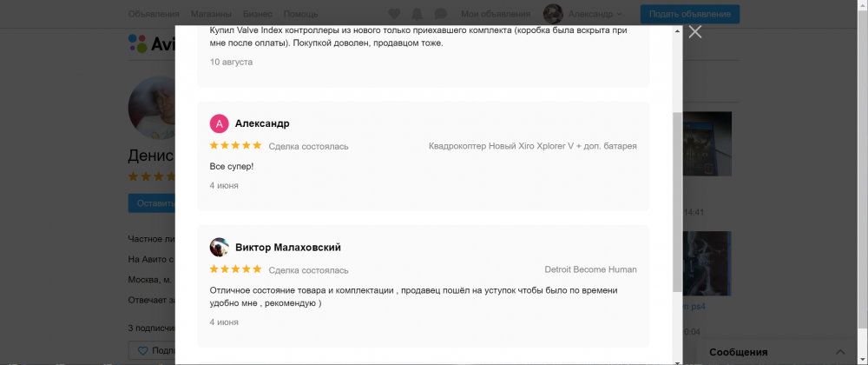868x365 pixels.
Task: Click "Сделка состоялась" in Виктор's review
Action: pos(308,269)
